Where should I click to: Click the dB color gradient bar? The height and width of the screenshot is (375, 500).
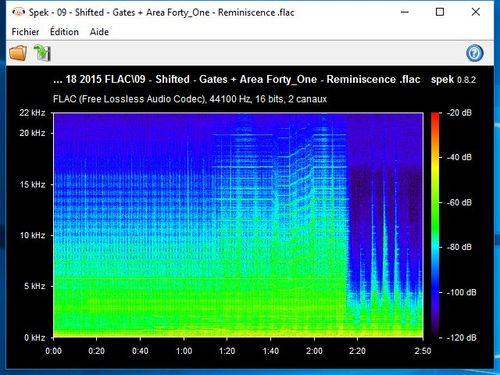(435, 225)
